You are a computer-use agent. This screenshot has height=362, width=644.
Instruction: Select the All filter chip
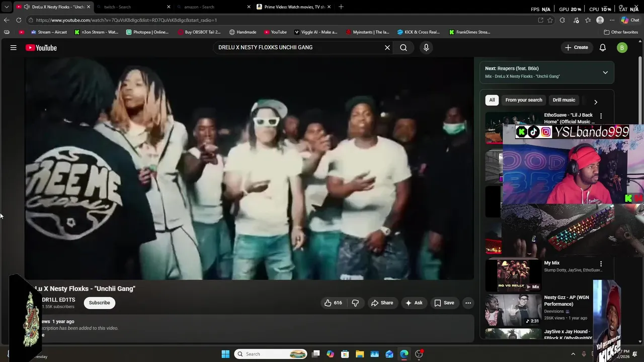point(492,100)
